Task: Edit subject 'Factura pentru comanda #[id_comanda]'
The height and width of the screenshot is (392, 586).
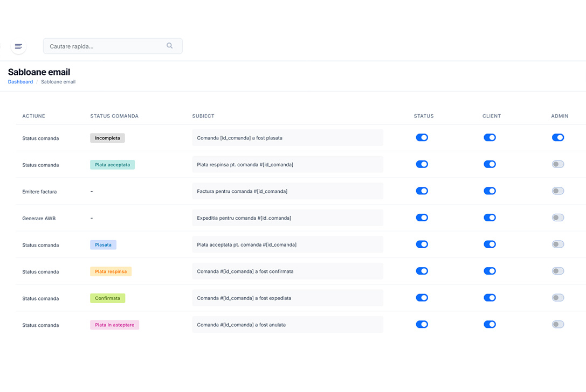Action: tap(287, 191)
